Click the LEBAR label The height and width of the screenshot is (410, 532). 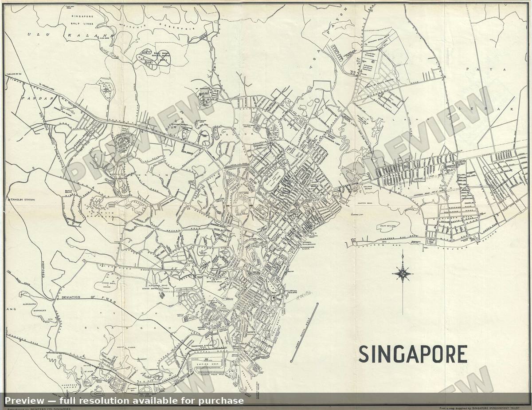pyautogui.click(x=487, y=109)
